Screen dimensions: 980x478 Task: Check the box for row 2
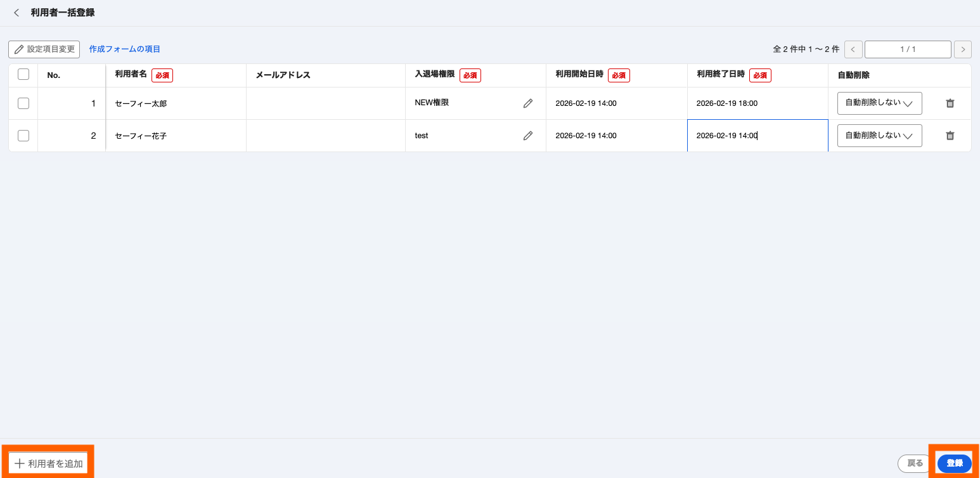23,136
